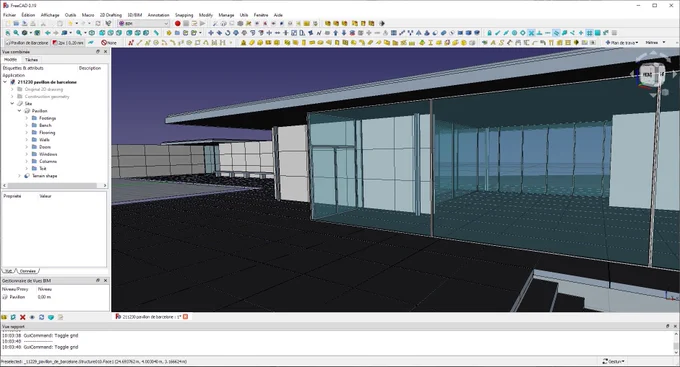Click the draft rectangle tool icon

tap(197, 43)
